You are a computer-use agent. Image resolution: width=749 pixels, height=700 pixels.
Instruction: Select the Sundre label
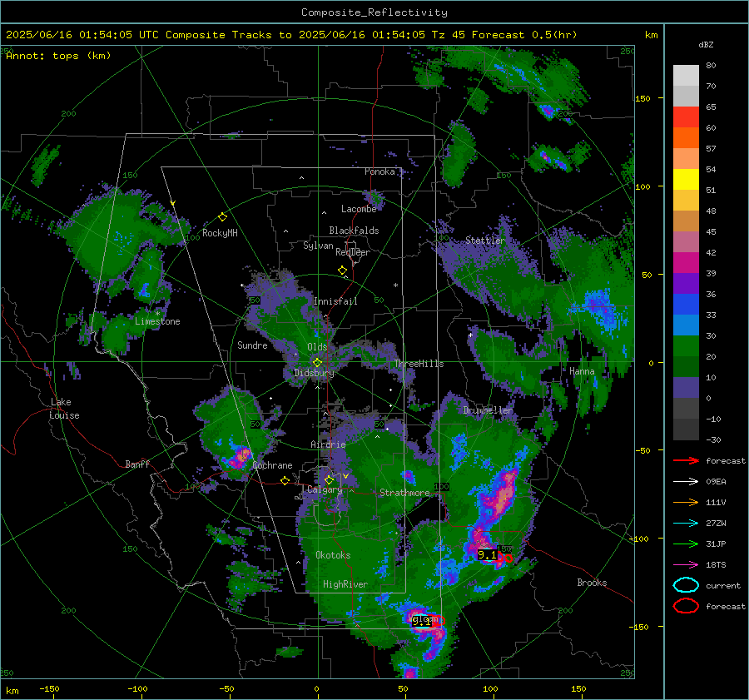(252, 345)
